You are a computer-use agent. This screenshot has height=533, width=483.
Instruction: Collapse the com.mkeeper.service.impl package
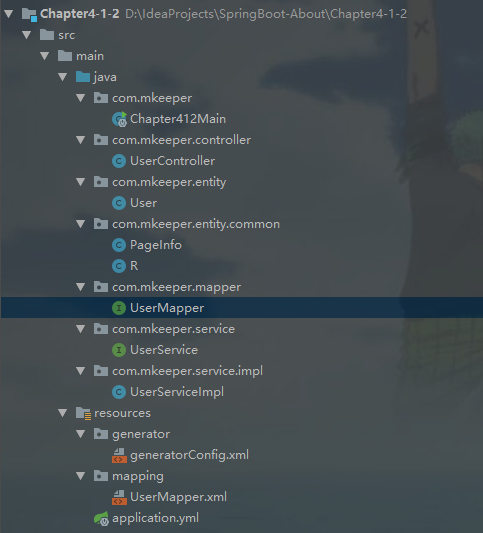tap(81, 371)
